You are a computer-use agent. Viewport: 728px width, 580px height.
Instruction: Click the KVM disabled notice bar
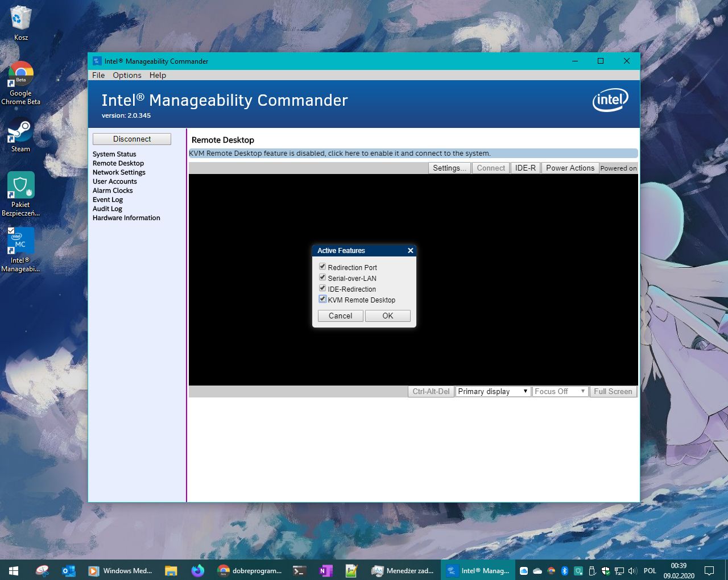click(413, 154)
